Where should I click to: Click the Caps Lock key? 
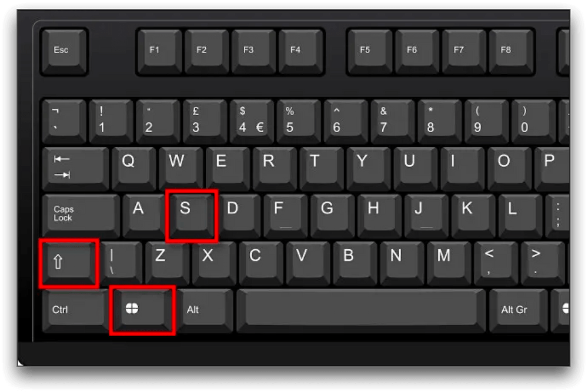click(81, 216)
